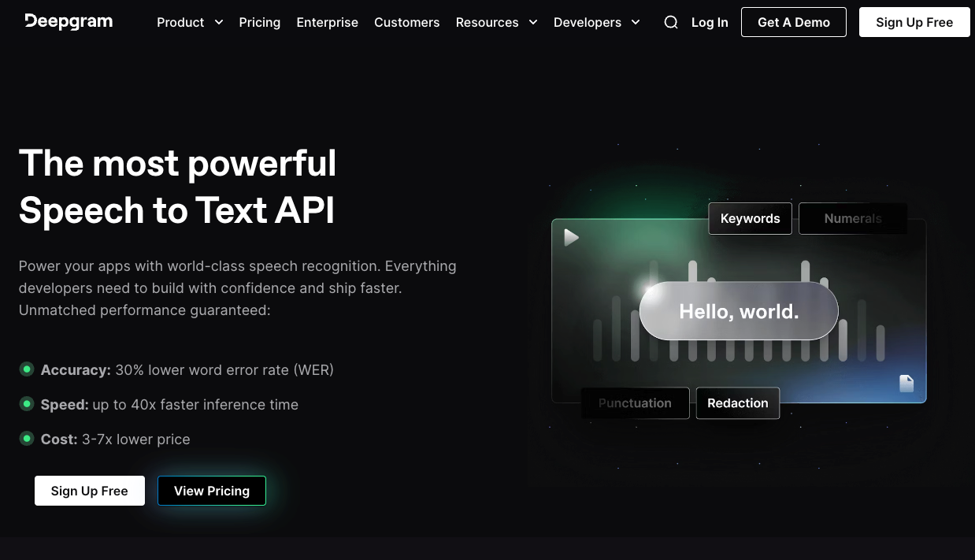The height and width of the screenshot is (560, 975).
Task: Select the Keywords feature tag
Action: [x=751, y=218]
